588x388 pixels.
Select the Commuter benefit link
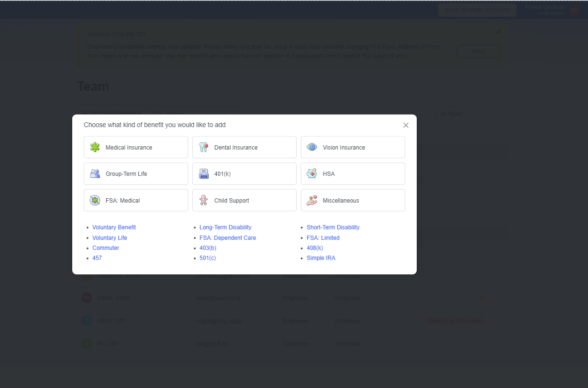click(x=106, y=248)
